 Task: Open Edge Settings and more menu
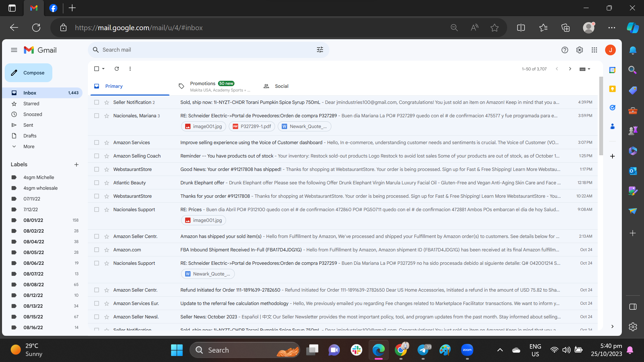611,28
